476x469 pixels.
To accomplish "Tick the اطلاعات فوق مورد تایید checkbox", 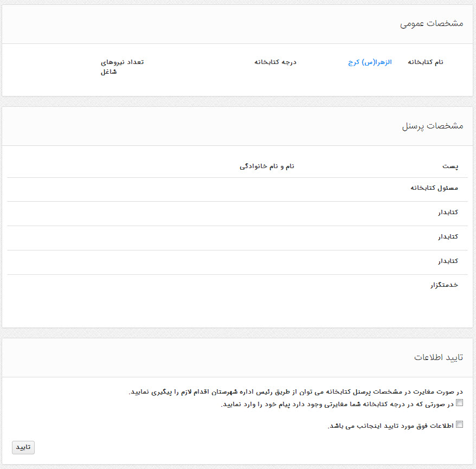I will point(460,425).
